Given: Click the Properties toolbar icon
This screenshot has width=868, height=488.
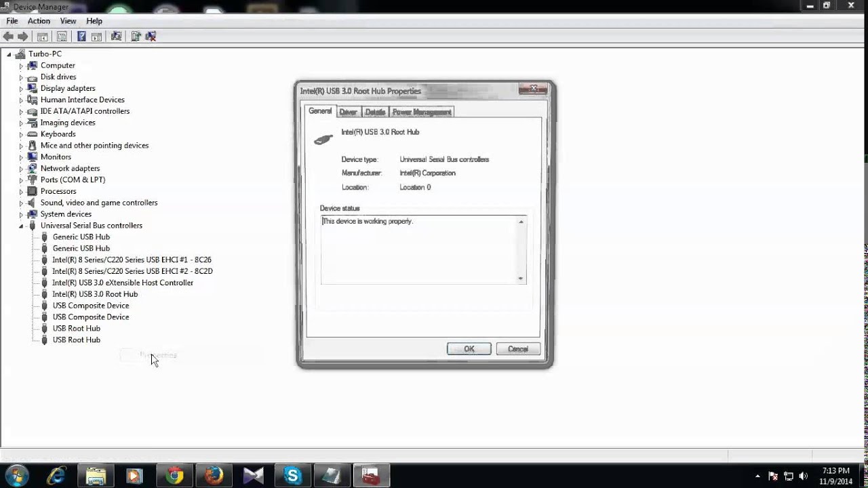Looking at the screenshot, I should [62, 37].
